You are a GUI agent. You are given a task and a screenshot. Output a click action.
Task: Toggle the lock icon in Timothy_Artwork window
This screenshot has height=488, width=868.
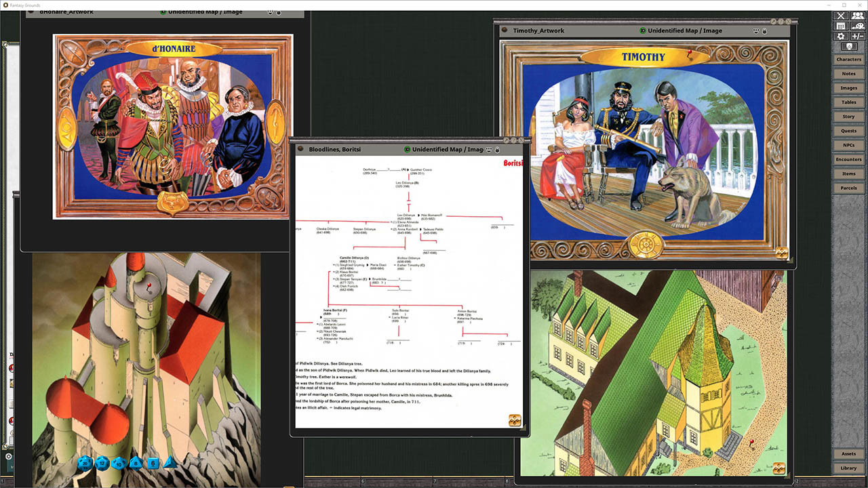(764, 30)
